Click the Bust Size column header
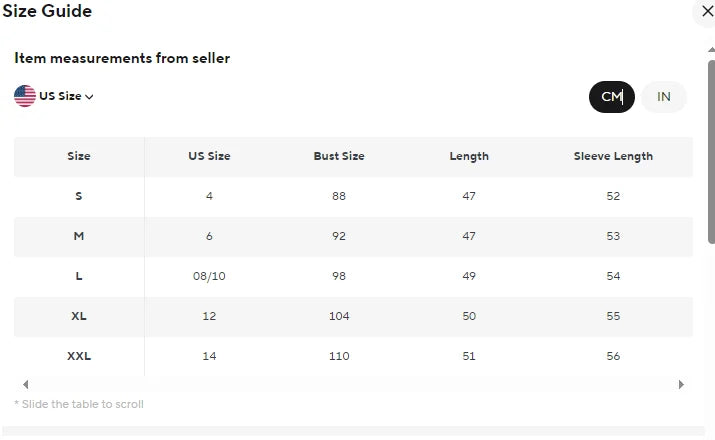Screen dimensions: 715x440 pos(339,156)
